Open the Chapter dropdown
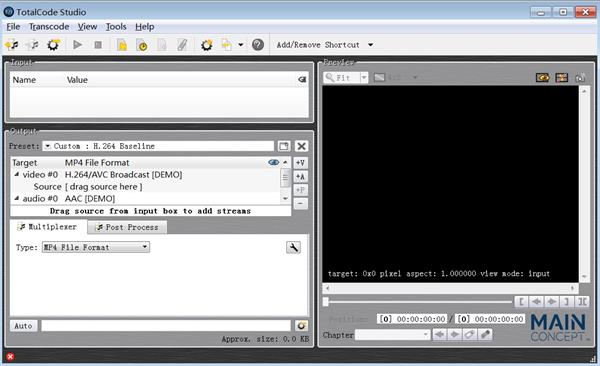The image size is (600, 366). [x=393, y=335]
